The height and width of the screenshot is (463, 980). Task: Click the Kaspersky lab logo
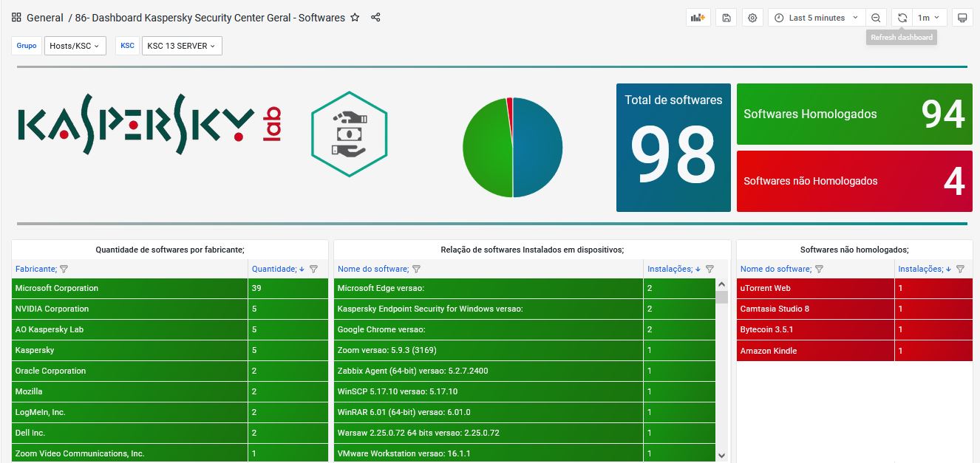tap(149, 123)
